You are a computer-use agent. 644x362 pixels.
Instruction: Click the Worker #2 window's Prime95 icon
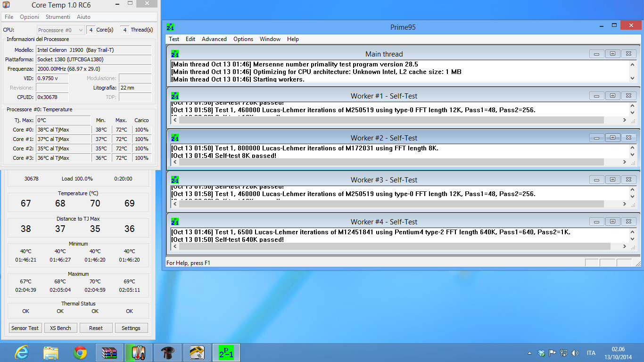174,138
